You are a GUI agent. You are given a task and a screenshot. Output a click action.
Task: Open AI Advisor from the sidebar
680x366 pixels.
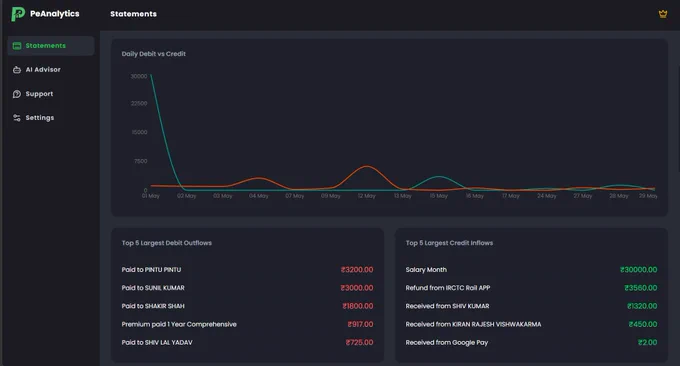(51, 70)
